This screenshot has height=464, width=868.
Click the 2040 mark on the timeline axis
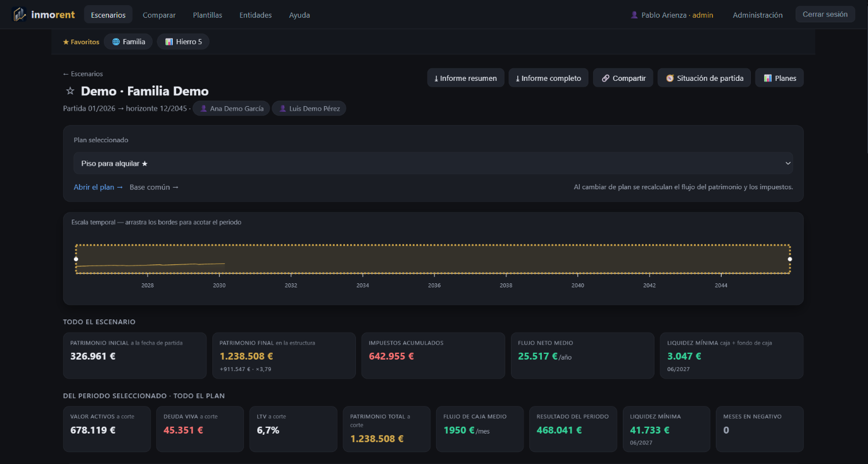click(x=578, y=286)
